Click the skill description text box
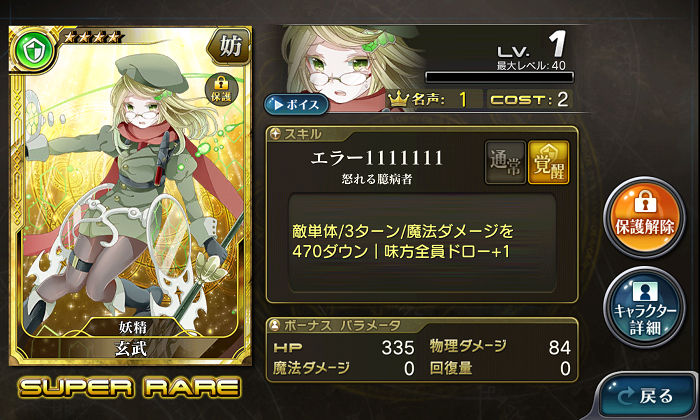 422,242
